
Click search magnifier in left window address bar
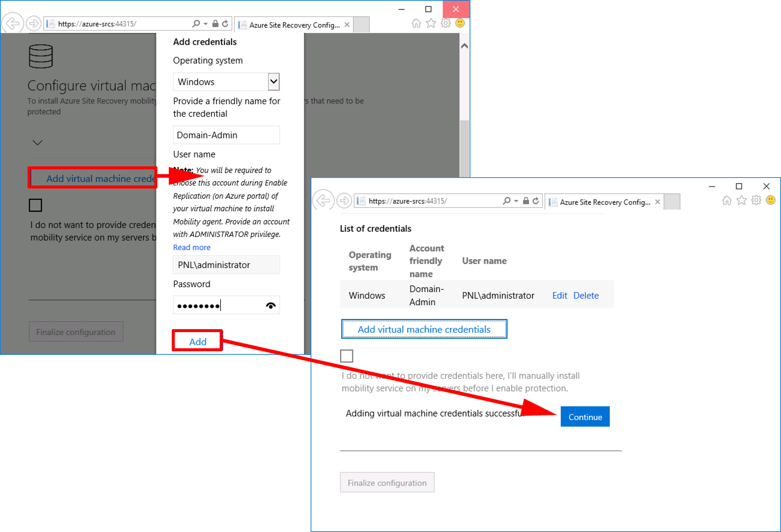pyautogui.click(x=196, y=24)
